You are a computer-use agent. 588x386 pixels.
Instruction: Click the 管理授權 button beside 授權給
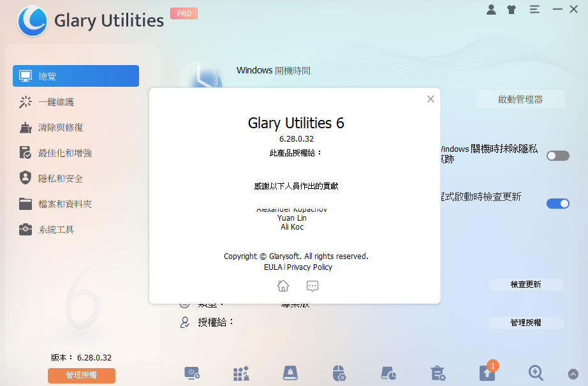point(526,323)
